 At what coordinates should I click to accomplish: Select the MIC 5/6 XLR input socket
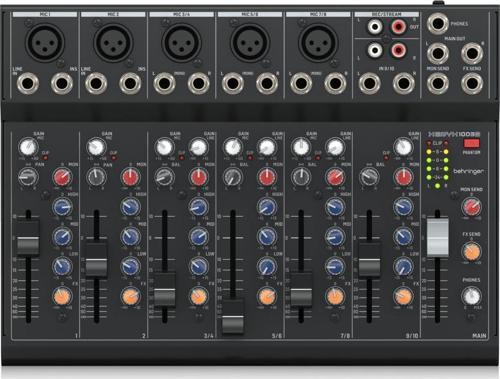point(250,42)
